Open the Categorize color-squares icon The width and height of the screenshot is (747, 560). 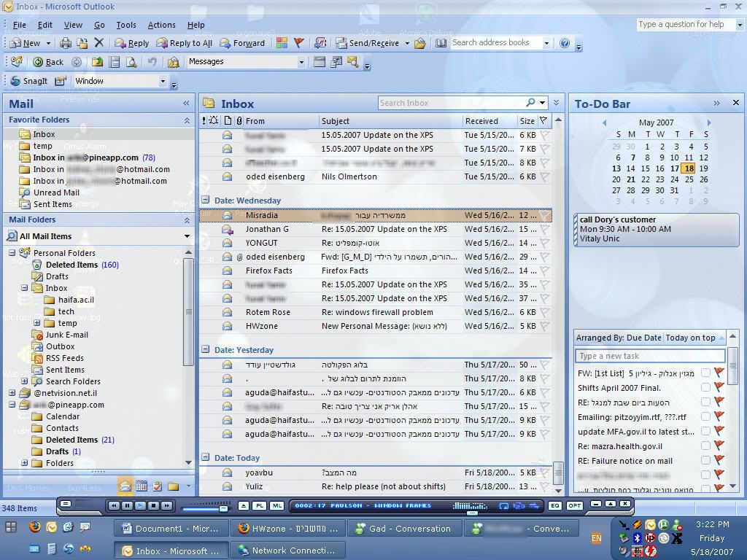(282, 43)
